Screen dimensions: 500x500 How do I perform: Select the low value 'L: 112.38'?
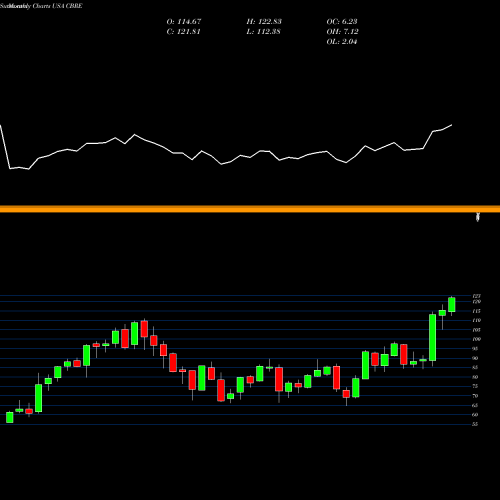click(263, 32)
